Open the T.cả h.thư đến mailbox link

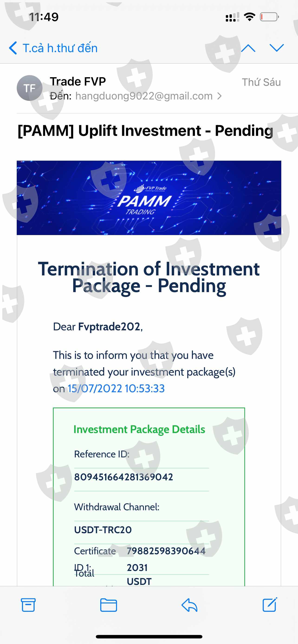[60, 48]
